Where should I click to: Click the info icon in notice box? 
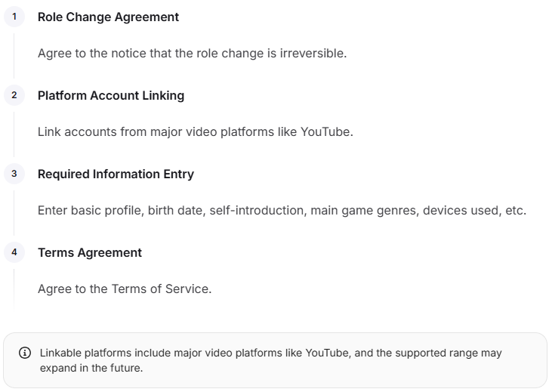pos(24,353)
